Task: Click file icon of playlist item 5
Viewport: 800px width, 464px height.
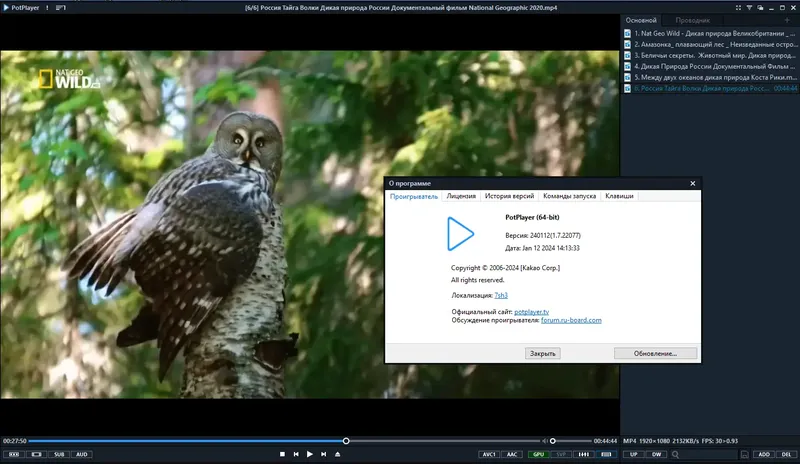Action: point(628,77)
